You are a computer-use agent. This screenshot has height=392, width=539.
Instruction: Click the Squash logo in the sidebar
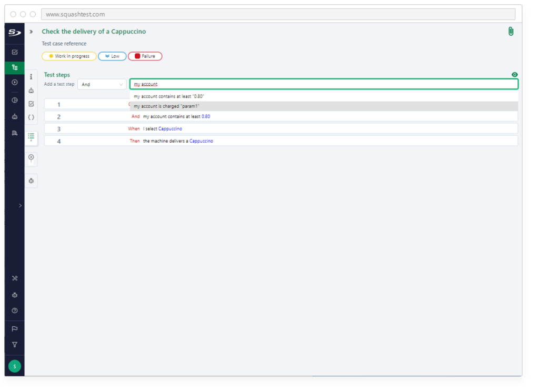[14, 33]
